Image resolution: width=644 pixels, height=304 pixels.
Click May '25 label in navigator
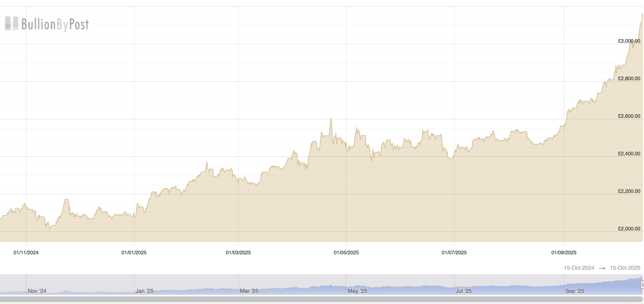(x=357, y=291)
